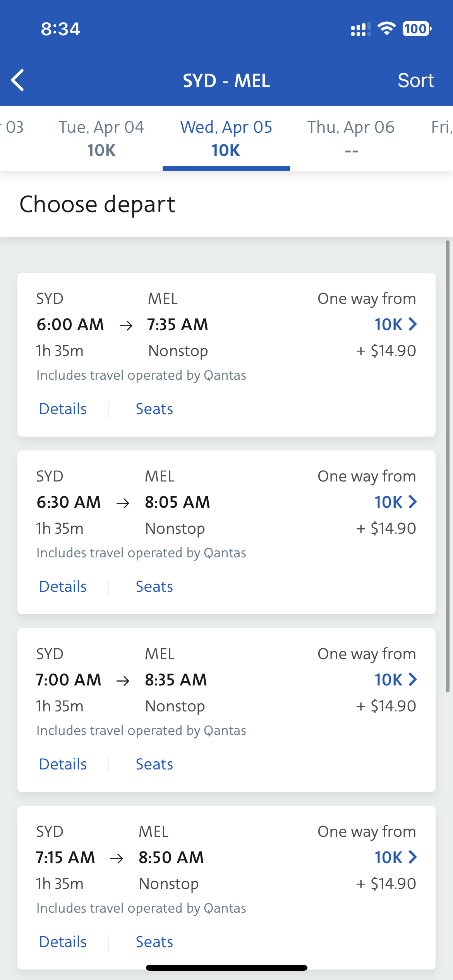Open Details for the 7:00 AM flight

pos(63,764)
